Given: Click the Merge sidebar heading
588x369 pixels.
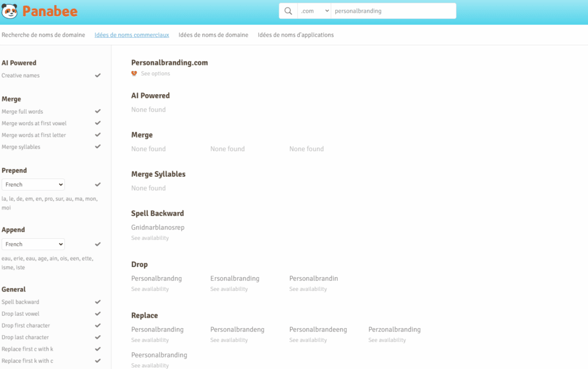Looking at the screenshot, I should point(11,99).
